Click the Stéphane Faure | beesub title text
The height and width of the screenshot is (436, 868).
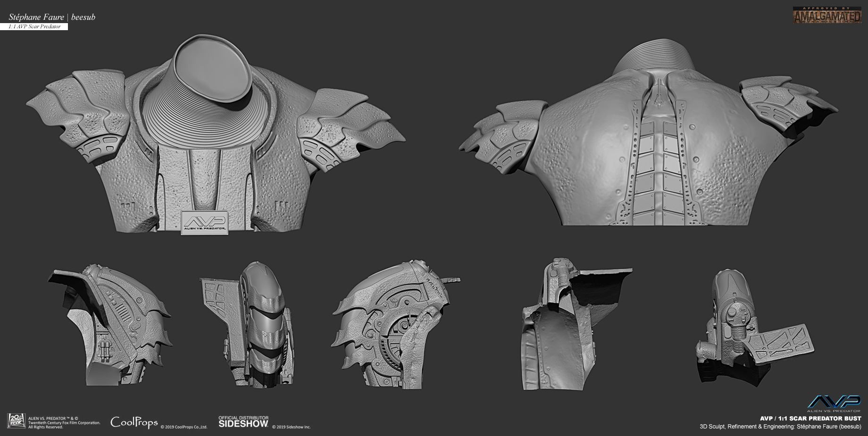click(x=52, y=17)
